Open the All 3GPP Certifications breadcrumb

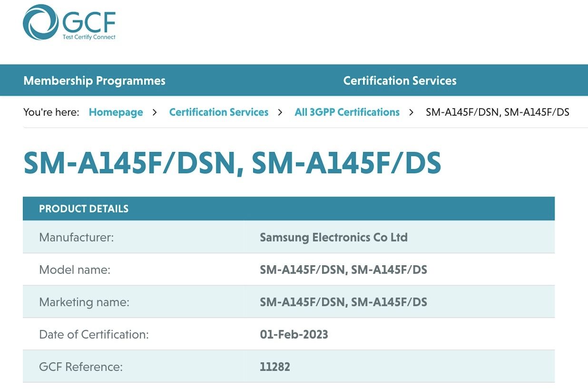tap(347, 112)
